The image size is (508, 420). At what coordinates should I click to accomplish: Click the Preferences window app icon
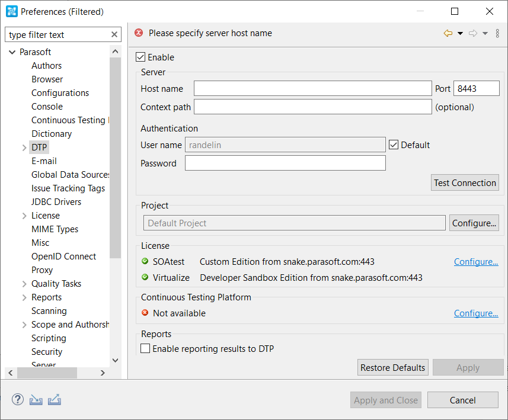[12, 11]
